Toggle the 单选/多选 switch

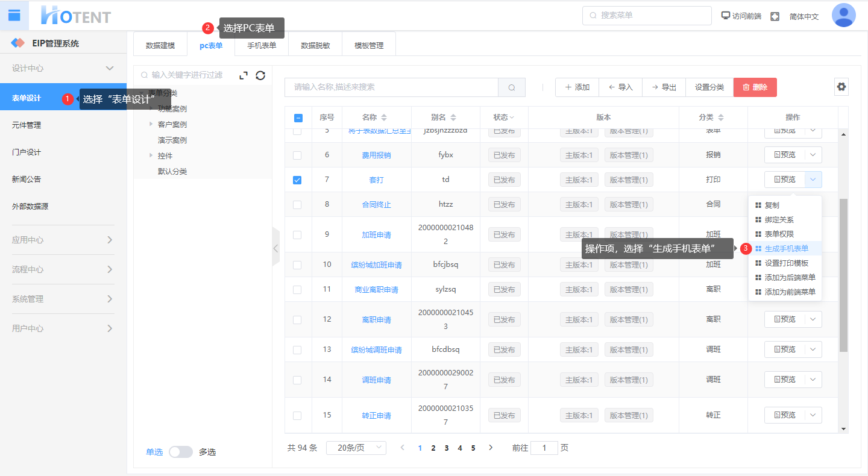tap(181, 452)
